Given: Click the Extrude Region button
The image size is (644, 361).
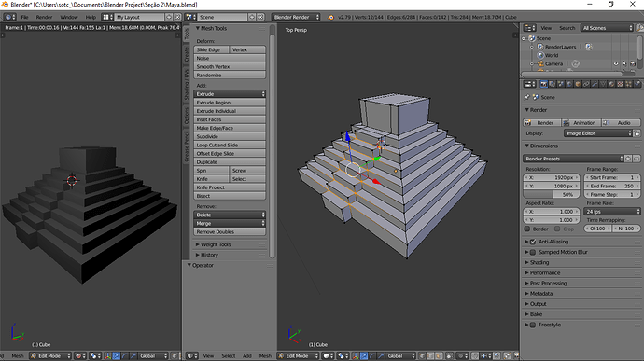Looking at the screenshot, I should click(230, 103).
